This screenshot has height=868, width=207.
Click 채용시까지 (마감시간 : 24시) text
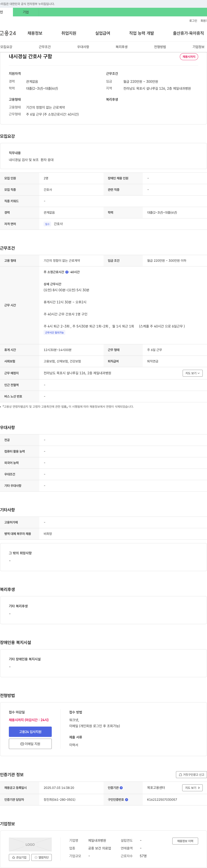(x=29, y=720)
